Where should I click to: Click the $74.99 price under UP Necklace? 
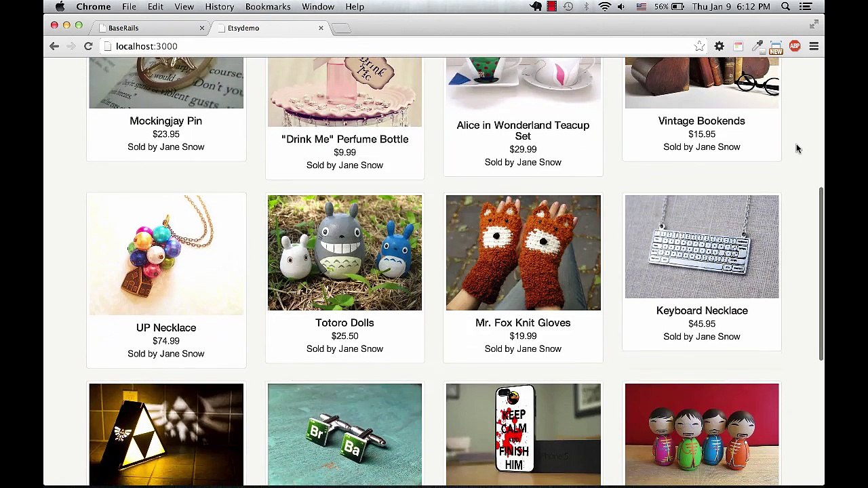coord(166,341)
